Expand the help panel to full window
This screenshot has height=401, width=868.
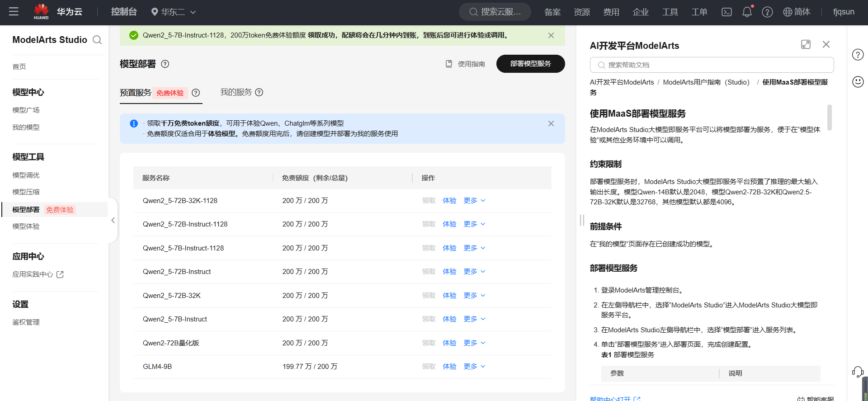[x=806, y=44]
